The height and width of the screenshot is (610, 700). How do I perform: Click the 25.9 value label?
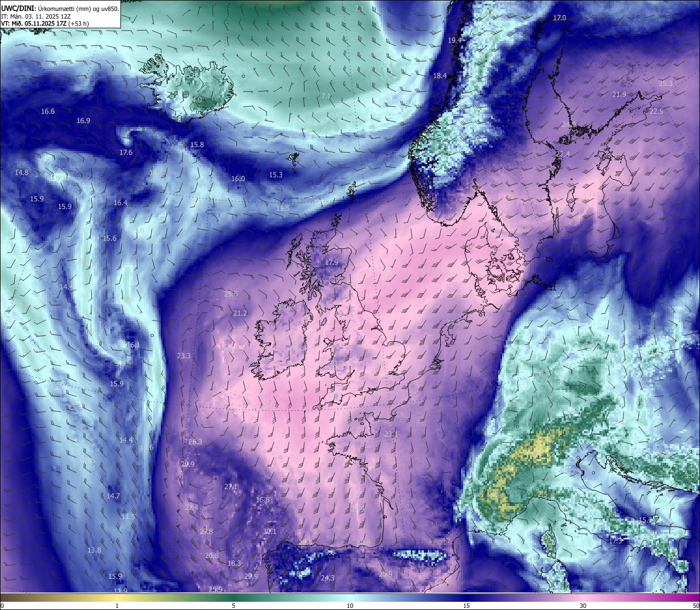pyautogui.click(x=215, y=590)
